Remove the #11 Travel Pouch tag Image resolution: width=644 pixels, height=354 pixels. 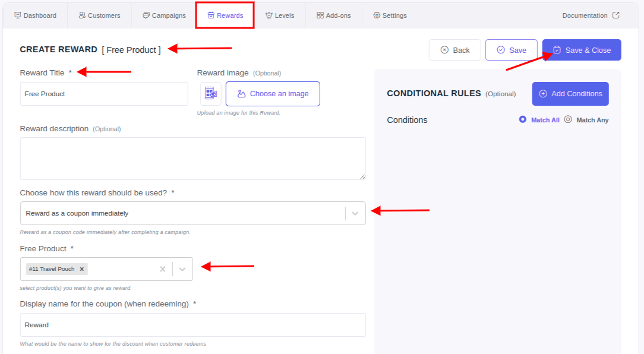pyautogui.click(x=82, y=269)
